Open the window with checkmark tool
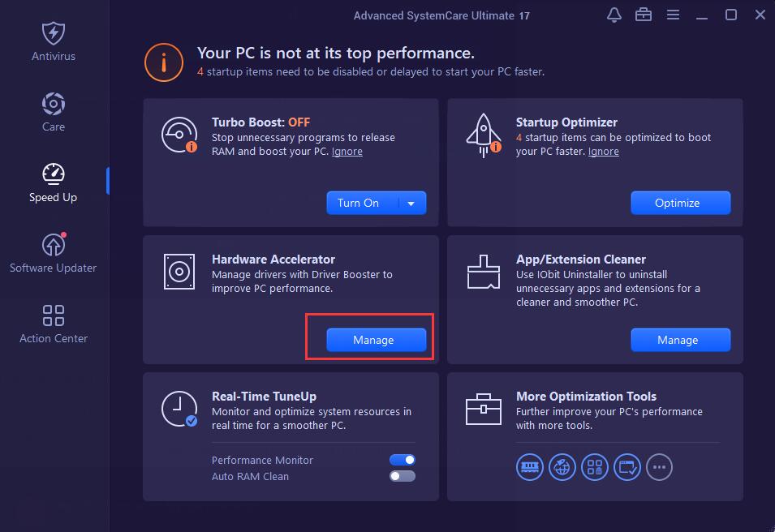 pos(627,467)
